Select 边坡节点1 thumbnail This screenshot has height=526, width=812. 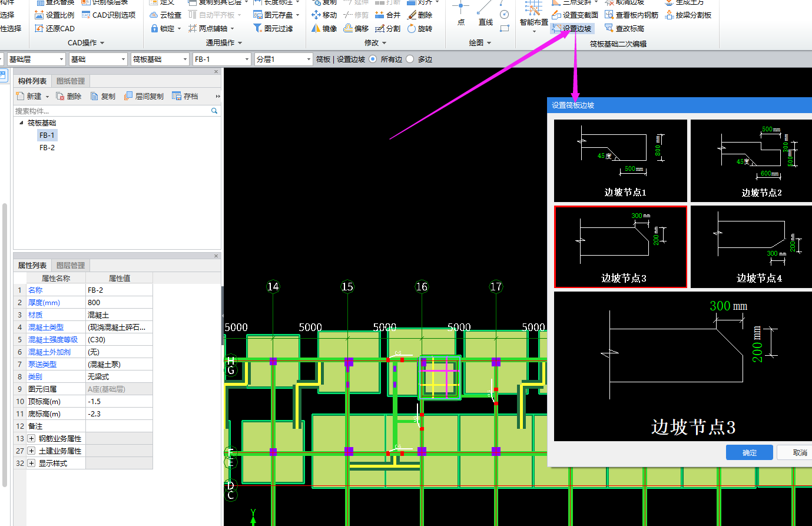621,160
